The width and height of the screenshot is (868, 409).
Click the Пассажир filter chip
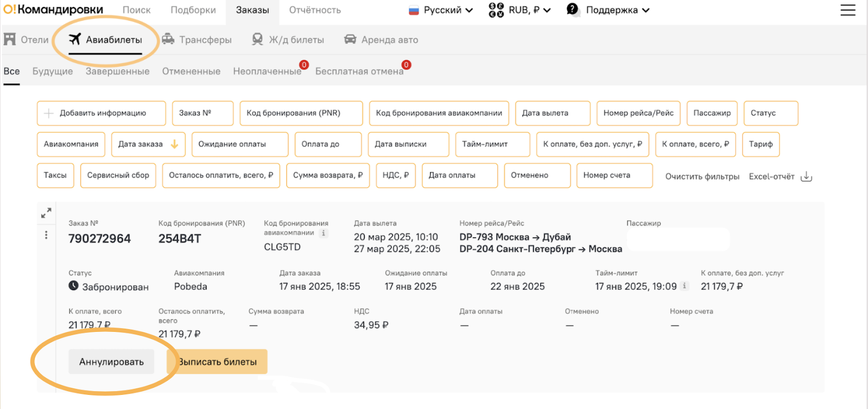click(712, 113)
